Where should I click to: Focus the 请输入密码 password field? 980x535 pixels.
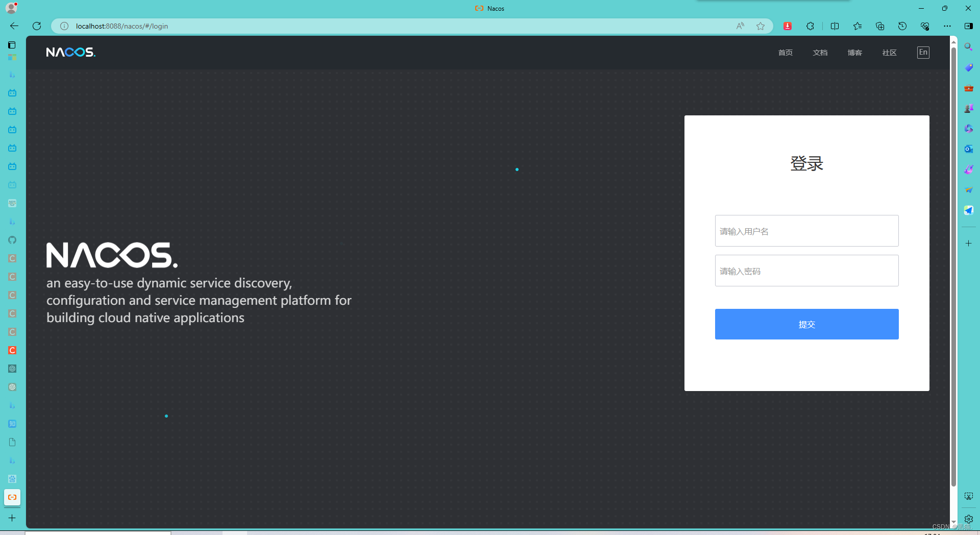tap(807, 271)
